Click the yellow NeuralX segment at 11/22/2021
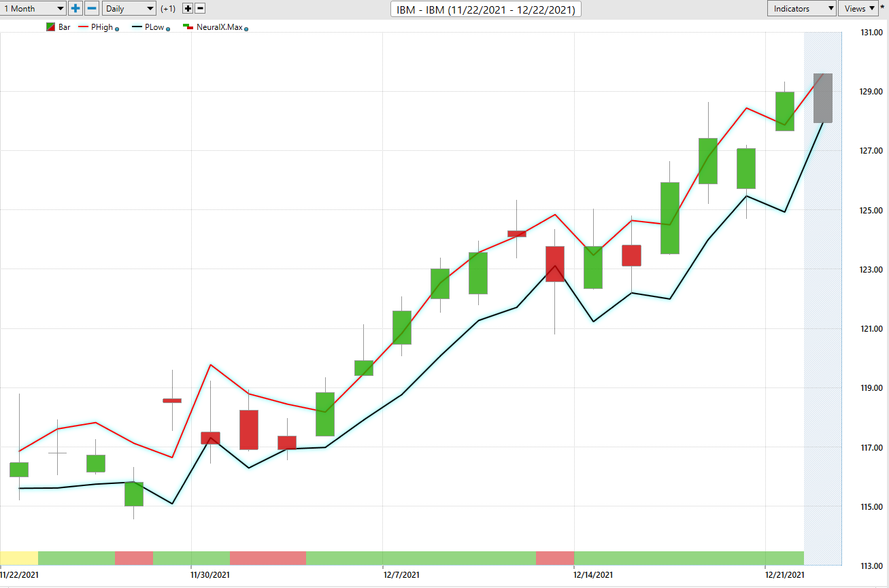This screenshot has height=588, width=889. (x=19, y=558)
